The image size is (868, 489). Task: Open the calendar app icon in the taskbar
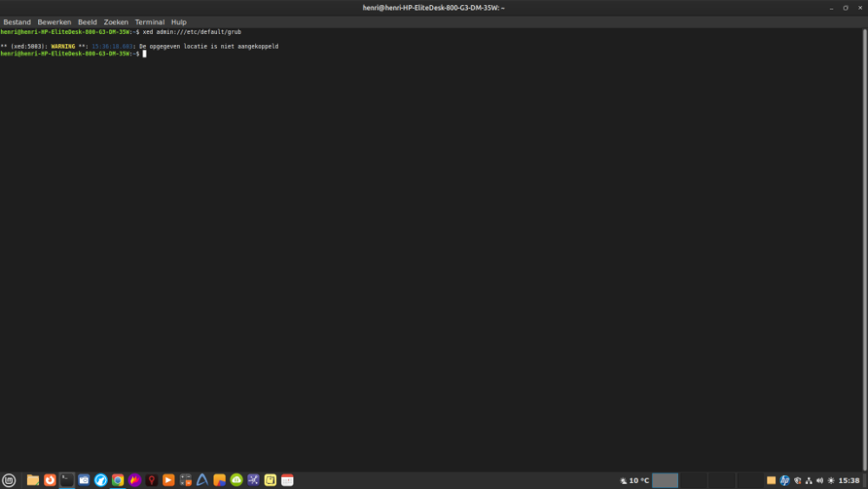(x=287, y=480)
